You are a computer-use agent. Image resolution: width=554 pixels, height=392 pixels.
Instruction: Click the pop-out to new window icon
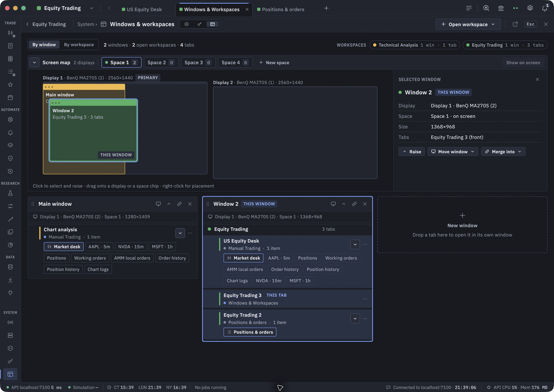(515, 24)
